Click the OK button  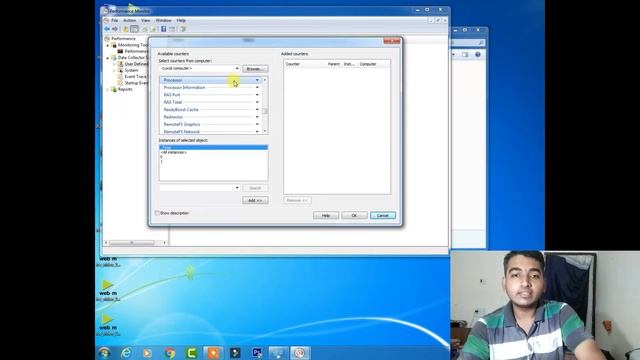354,215
